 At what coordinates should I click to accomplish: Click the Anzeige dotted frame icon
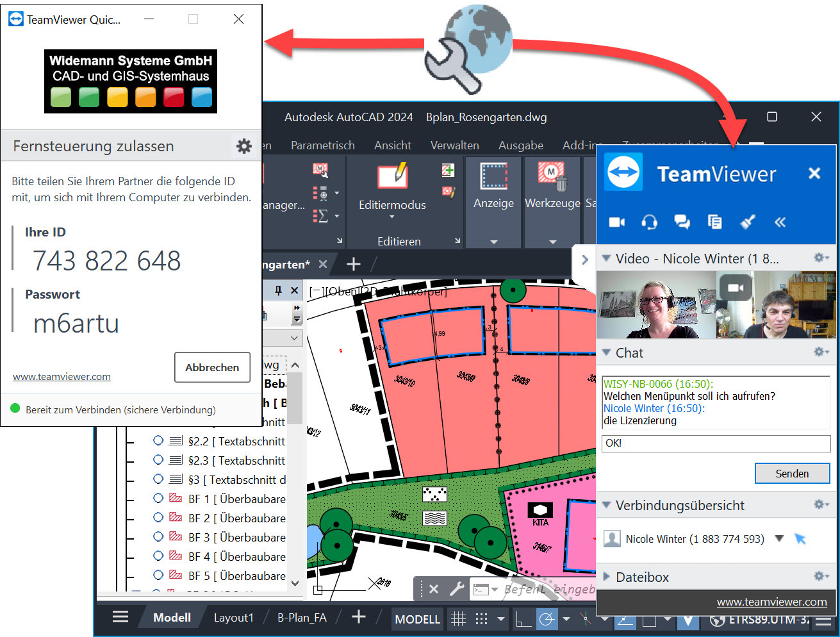coord(493,176)
